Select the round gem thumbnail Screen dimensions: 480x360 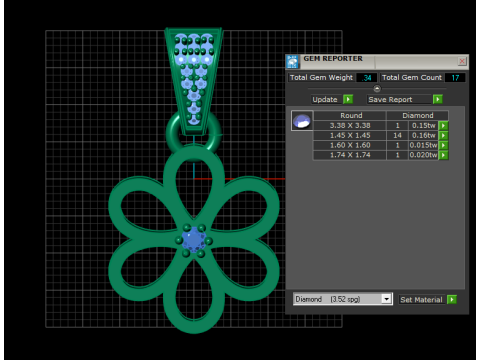pos(302,120)
